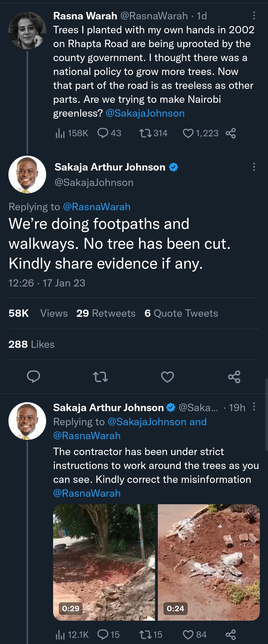Share Rasna Warah's tweet
Screen dimensions: 268x644
(231, 133)
